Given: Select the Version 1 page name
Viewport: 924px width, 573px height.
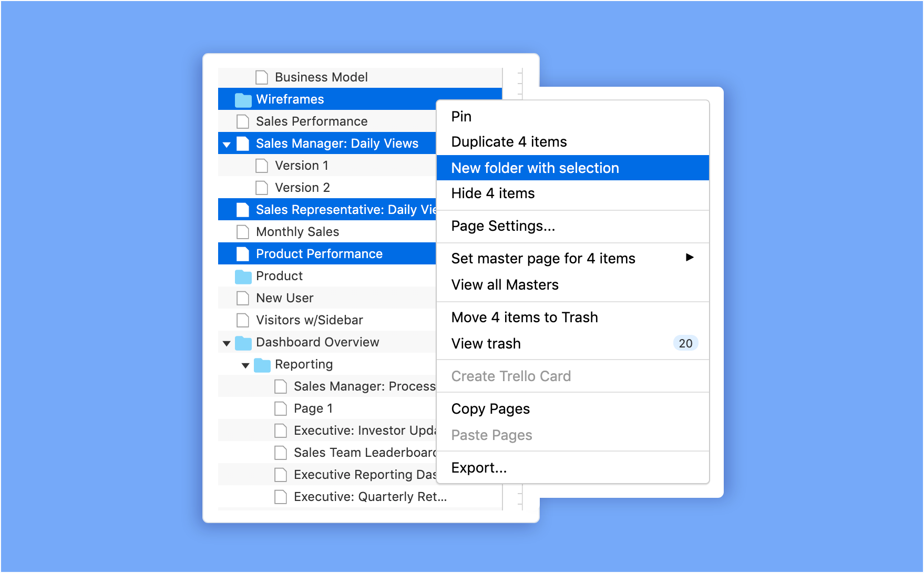Looking at the screenshot, I should click(x=302, y=166).
